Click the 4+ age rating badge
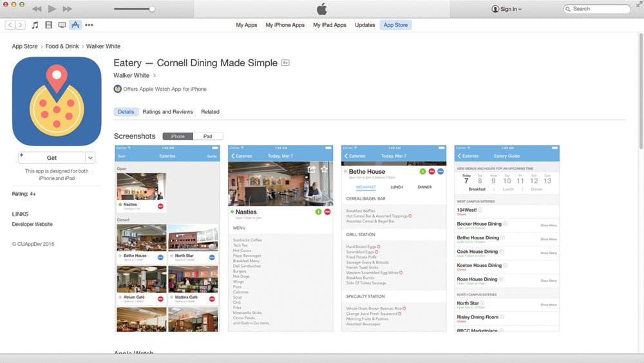Image resolution: width=644 pixels, height=363 pixels. coord(285,63)
